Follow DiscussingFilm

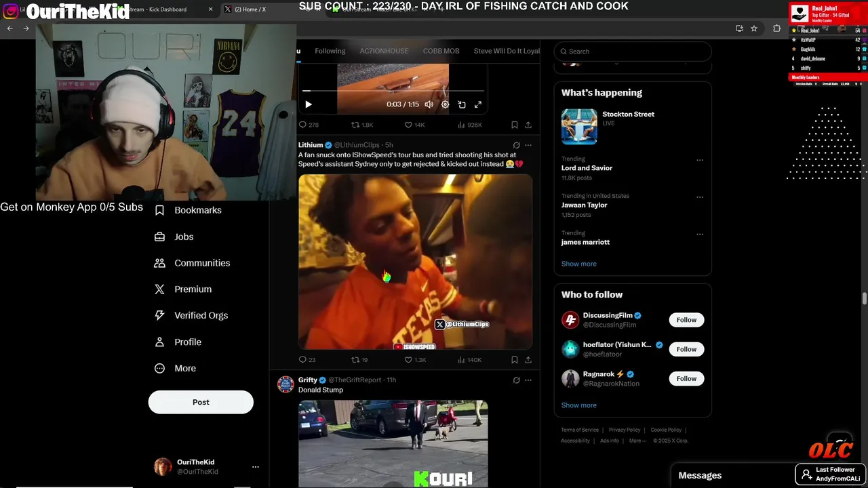pyautogui.click(x=686, y=320)
